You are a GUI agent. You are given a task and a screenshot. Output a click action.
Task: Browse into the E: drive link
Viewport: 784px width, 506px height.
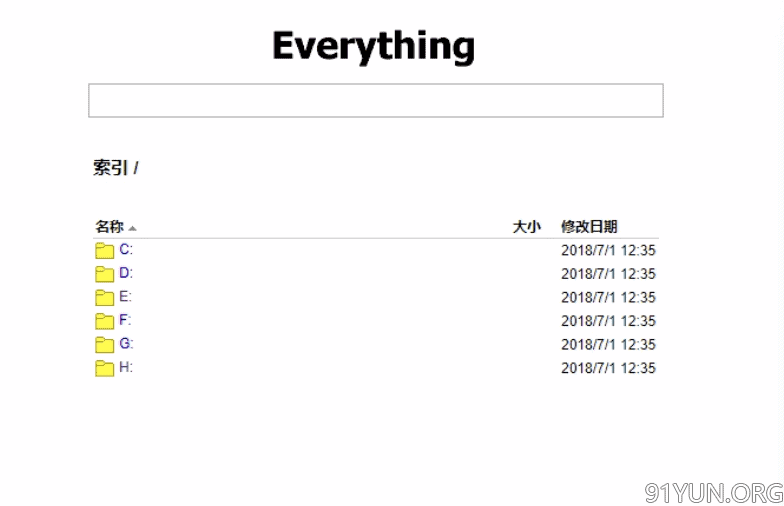tap(126, 296)
